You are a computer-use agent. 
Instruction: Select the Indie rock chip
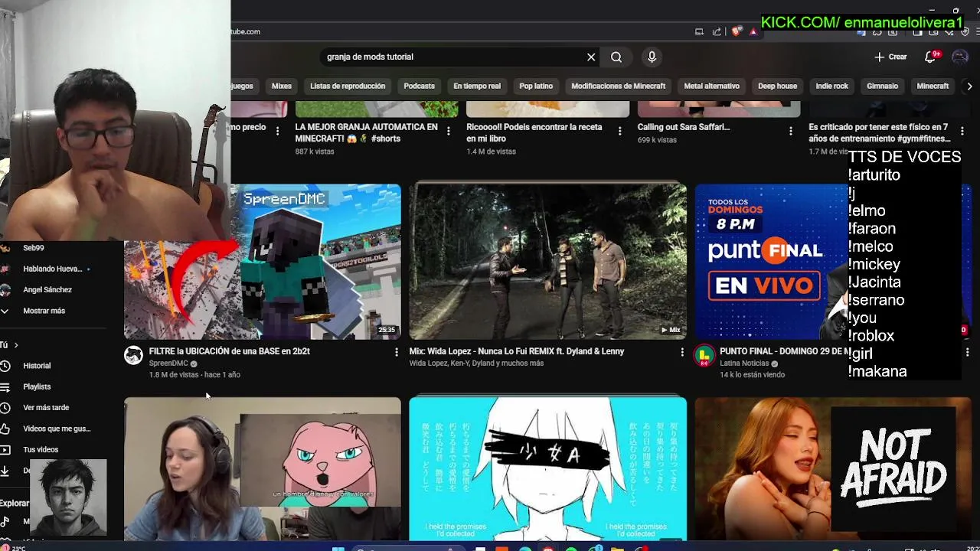831,86
